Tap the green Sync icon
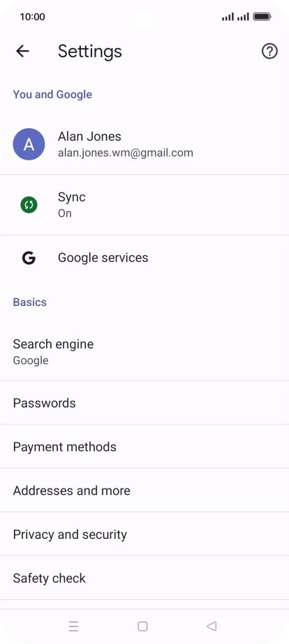 pos(29,204)
